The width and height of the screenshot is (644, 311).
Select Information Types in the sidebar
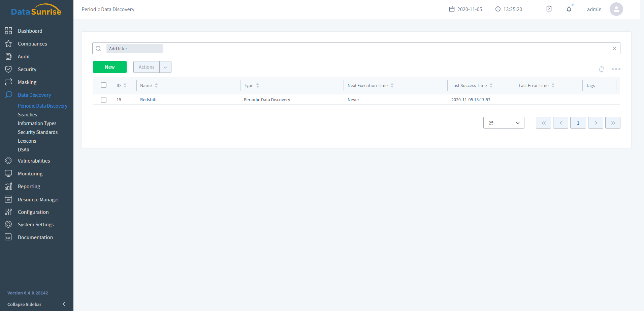[x=37, y=123]
